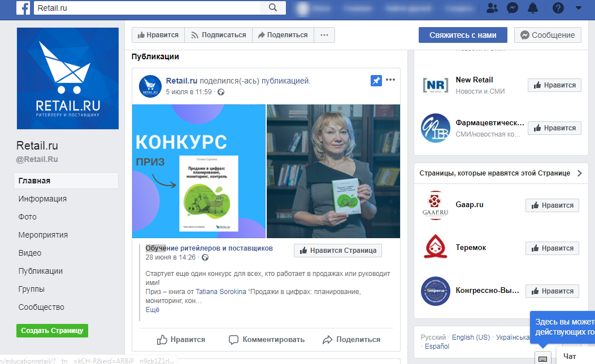This screenshot has height=364, width=595.
Task: Click the globe icon beside 28 июня
Action: tap(205, 258)
